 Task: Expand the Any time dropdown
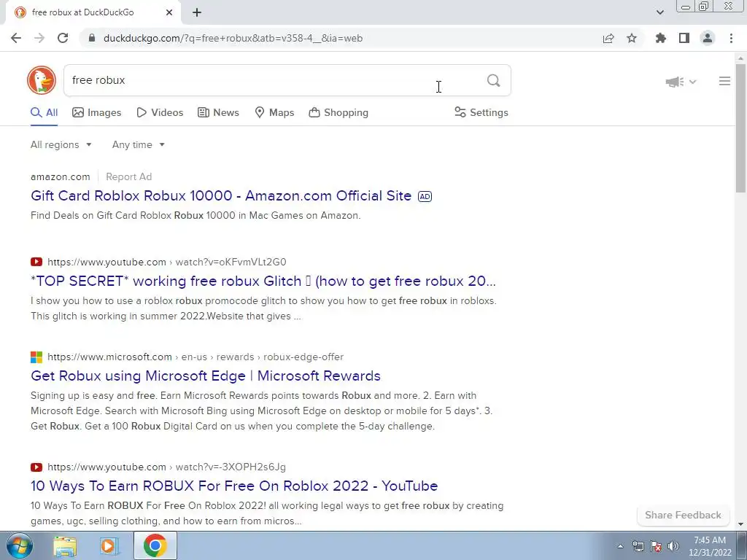tap(138, 144)
